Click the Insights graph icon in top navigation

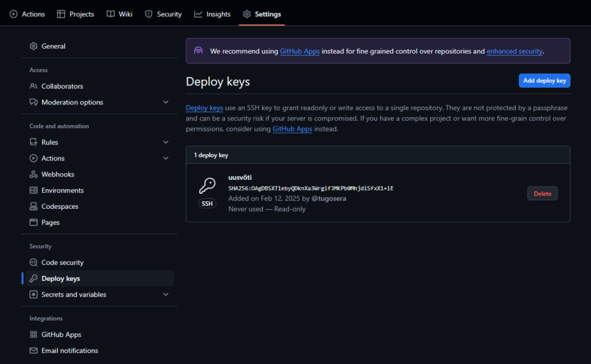pyautogui.click(x=199, y=14)
